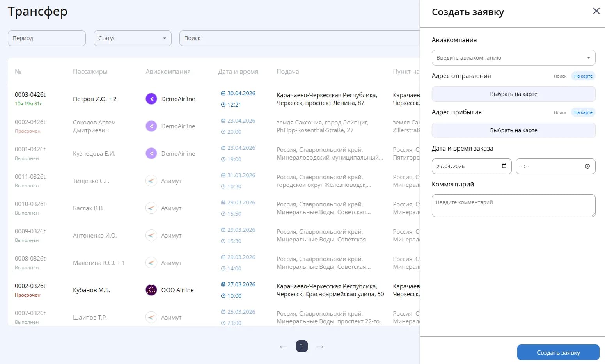Switch departure address to Поиск mode
The width and height of the screenshot is (605, 364).
tap(560, 76)
